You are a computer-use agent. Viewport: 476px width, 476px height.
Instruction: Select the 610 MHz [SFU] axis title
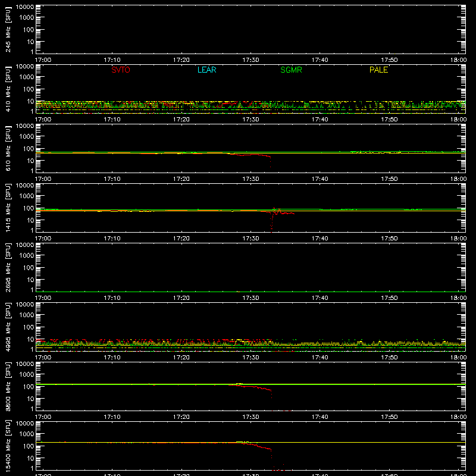[x=8, y=148]
